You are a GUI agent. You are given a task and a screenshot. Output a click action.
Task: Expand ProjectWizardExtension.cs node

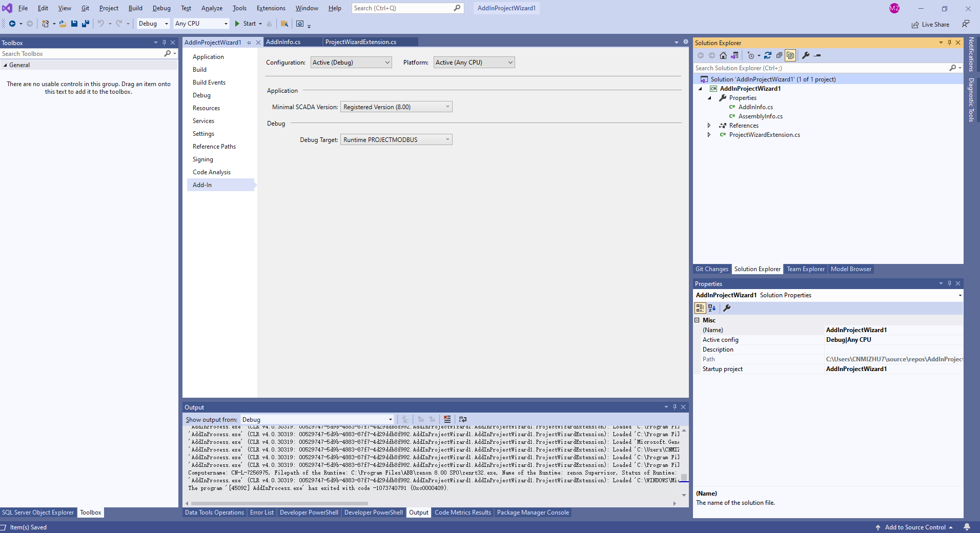click(x=709, y=135)
